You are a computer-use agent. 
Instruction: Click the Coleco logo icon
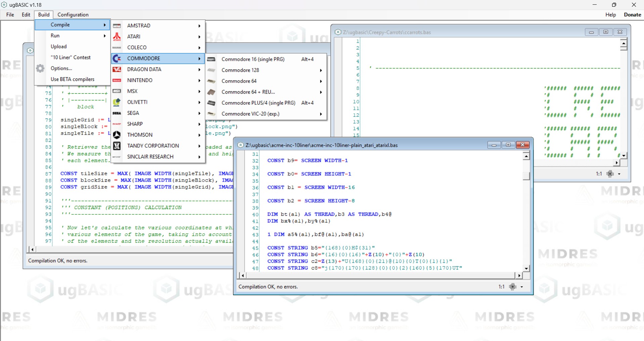[117, 48]
